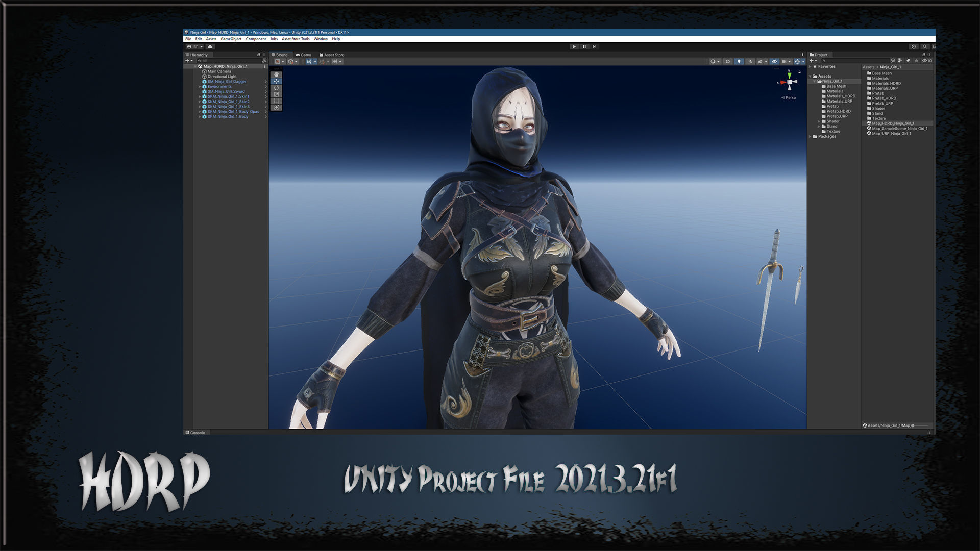Switch to the Asset Store tab
Screen dimensions: 980x551
pos(332,55)
